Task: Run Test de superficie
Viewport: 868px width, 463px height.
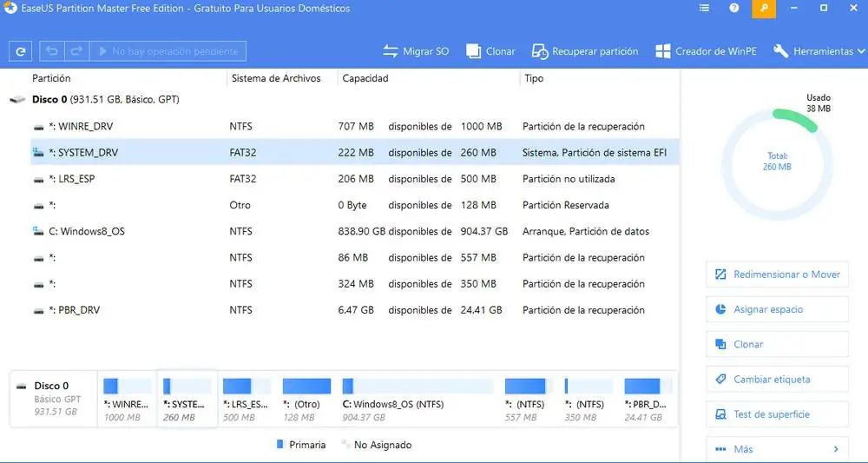Action: coord(777,413)
